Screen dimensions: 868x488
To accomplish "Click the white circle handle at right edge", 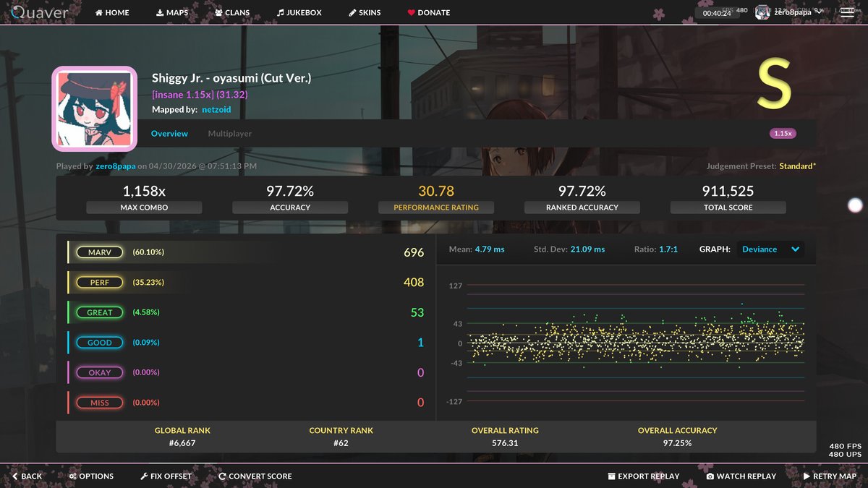I will click(855, 205).
